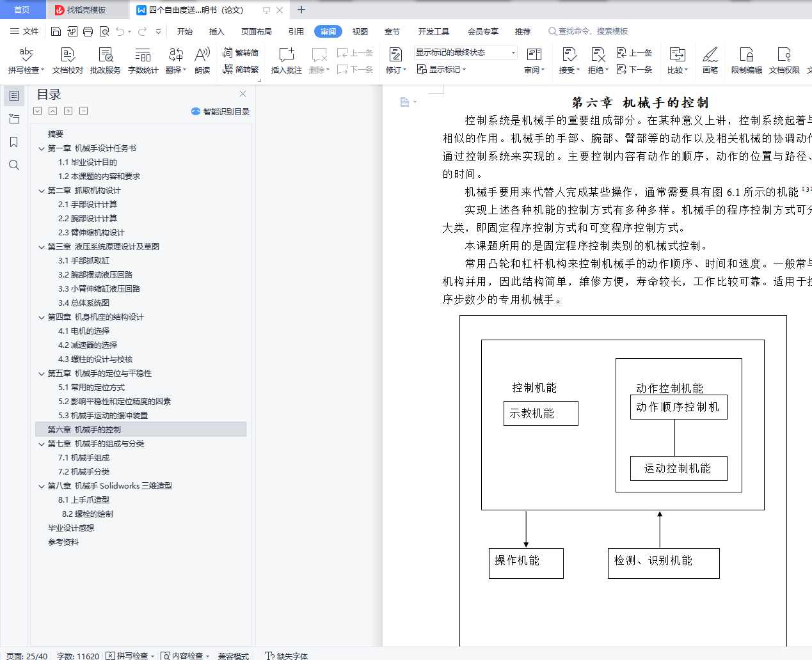The height and width of the screenshot is (660, 812).
Task: Open a new document tab with plus
Action: coord(301,10)
